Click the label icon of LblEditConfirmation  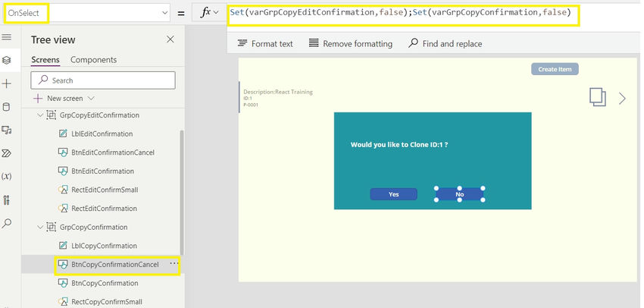pyautogui.click(x=63, y=134)
